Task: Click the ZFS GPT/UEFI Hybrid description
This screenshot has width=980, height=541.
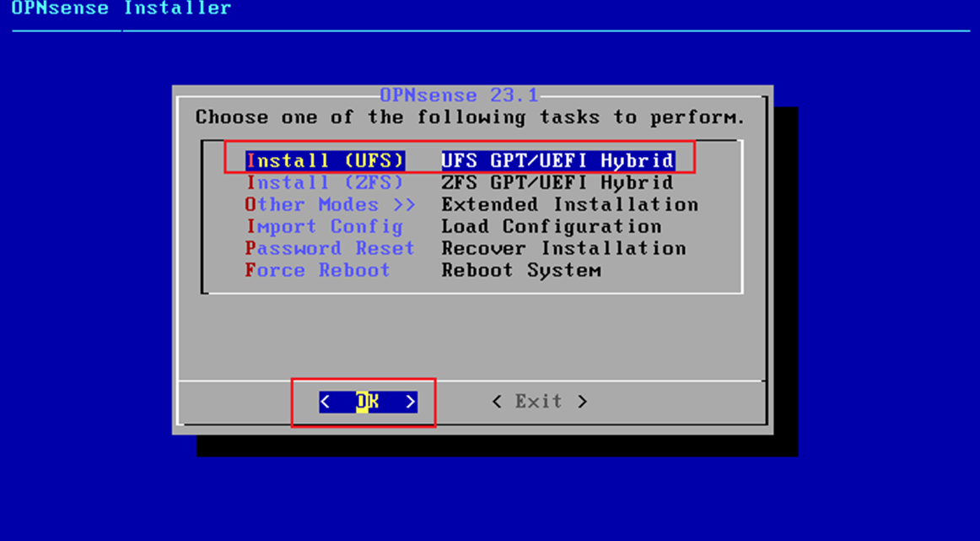Action: pyautogui.click(x=557, y=182)
